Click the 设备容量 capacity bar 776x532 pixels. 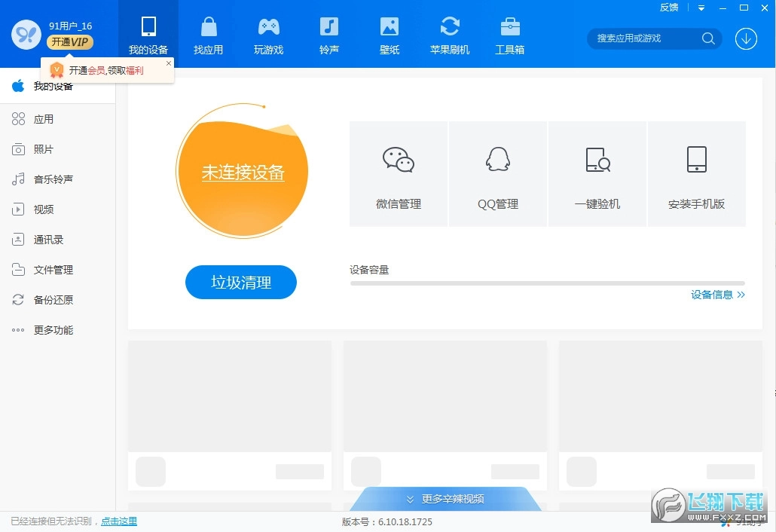pos(546,283)
